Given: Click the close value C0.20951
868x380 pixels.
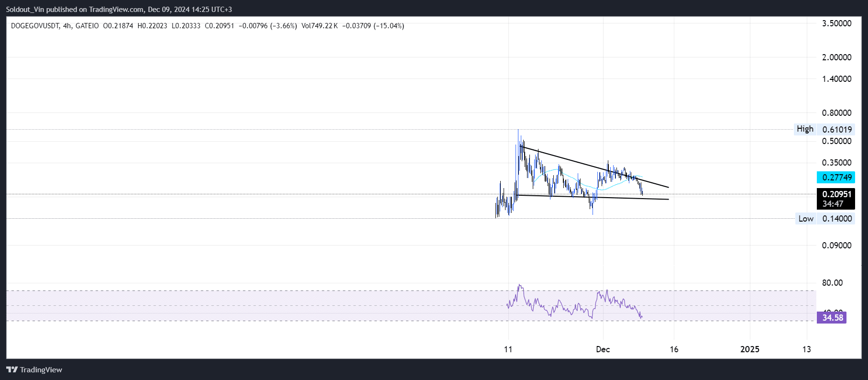Looking at the screenshot, I should click(x=220, y=26).
